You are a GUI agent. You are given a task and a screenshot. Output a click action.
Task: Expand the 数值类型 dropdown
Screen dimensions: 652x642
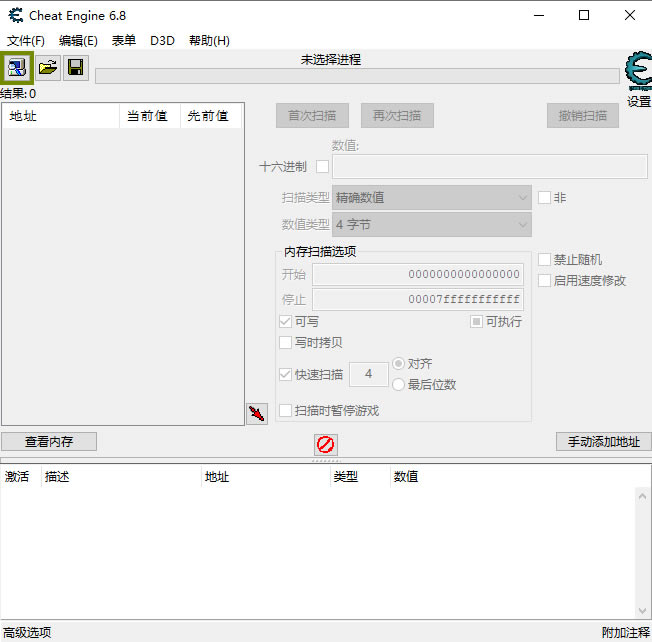click(431, 225)
